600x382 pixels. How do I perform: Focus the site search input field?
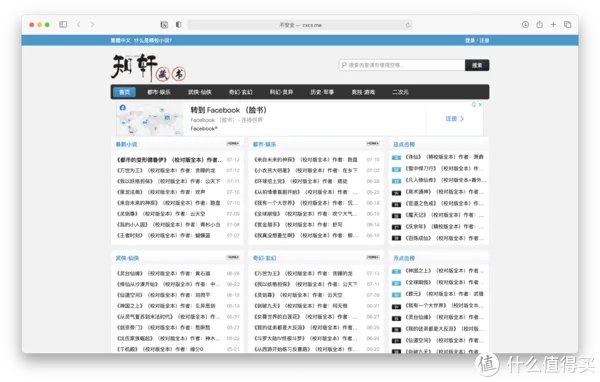point(402,65)
